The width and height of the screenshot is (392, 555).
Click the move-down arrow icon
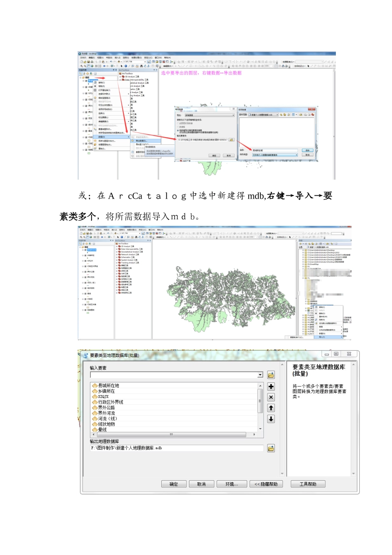tap(271, 419)
